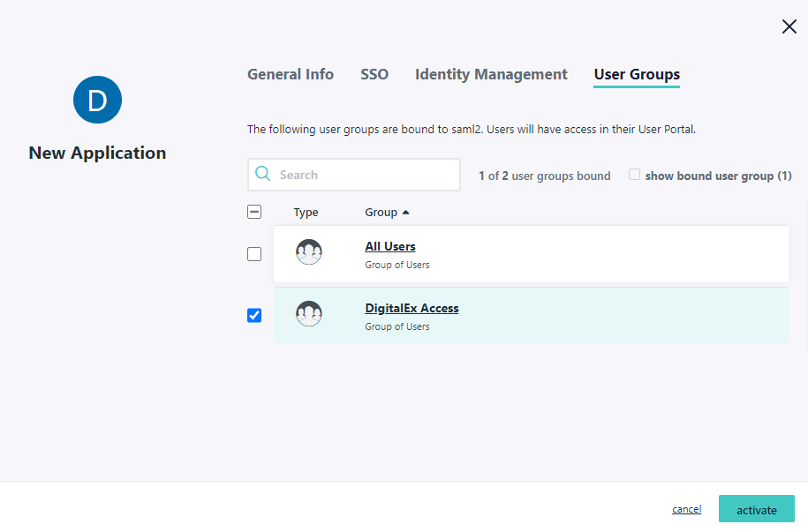Click the search magnifier icon
This screenshot has width=808, height=532.
tap(263, 175)
